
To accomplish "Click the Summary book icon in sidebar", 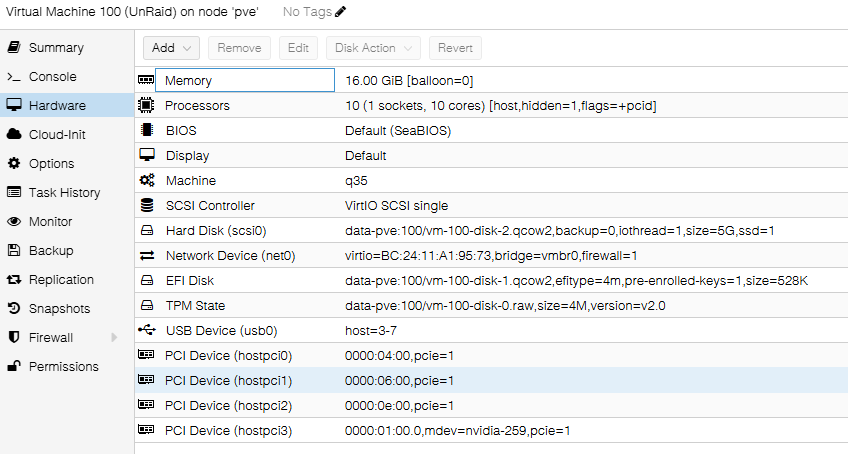I will pos(14,47).
